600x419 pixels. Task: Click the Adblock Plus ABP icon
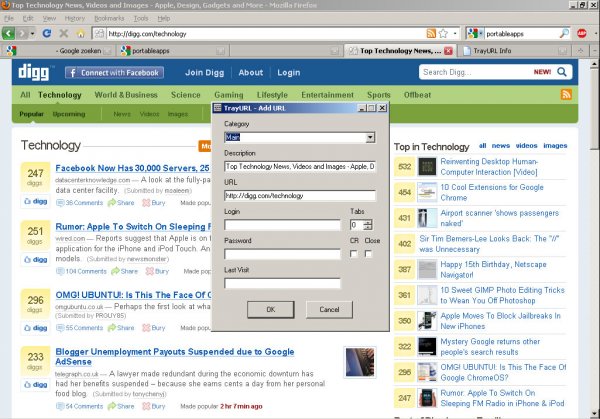point(582,34)
